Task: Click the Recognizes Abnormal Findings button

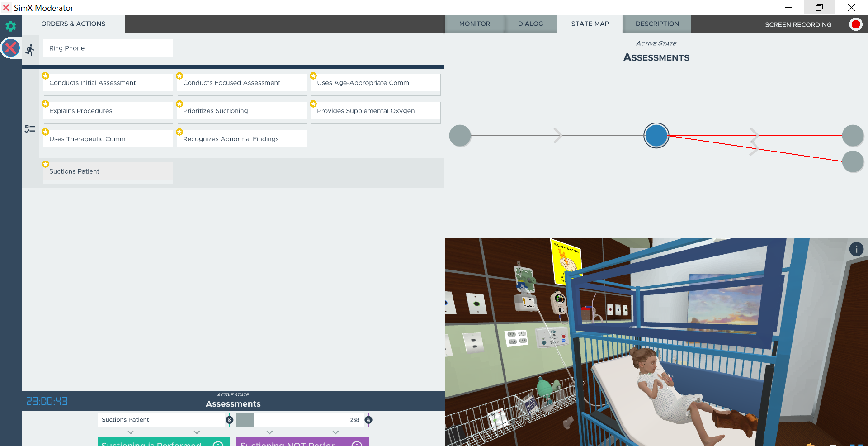Action: 241,139
